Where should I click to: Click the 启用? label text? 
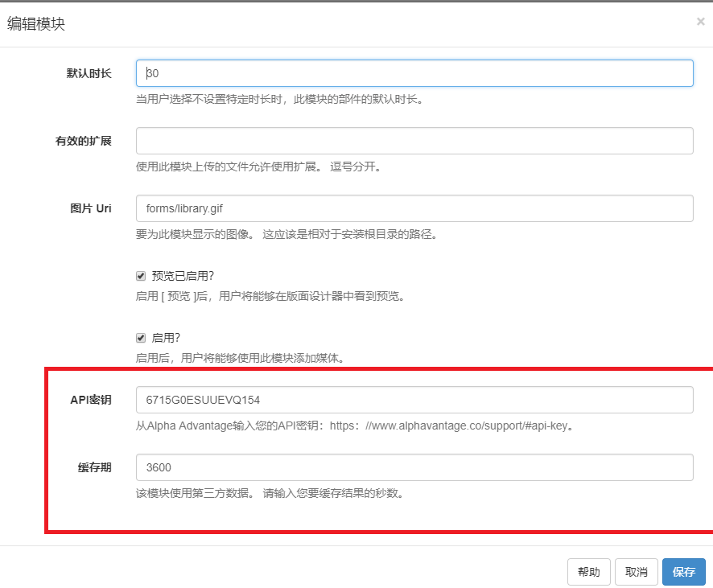click(166, 338)
